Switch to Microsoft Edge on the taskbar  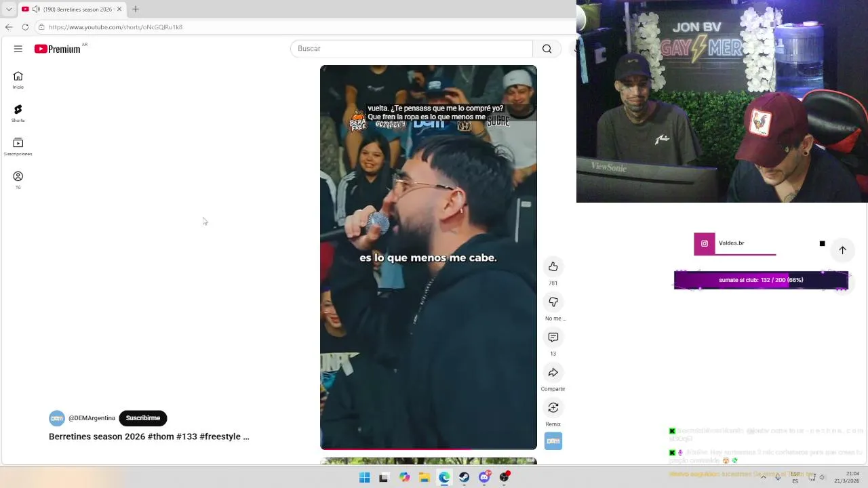point(444,477)
